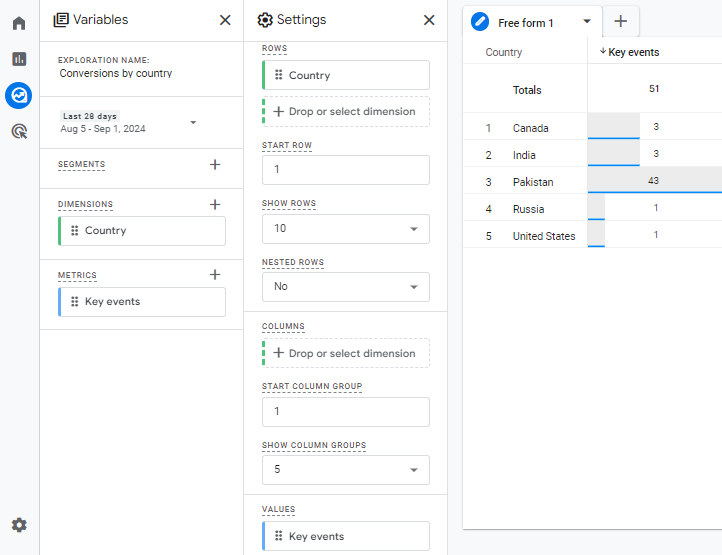
Task: Add a new exploration tab
Action: click(x=620, y=21)
